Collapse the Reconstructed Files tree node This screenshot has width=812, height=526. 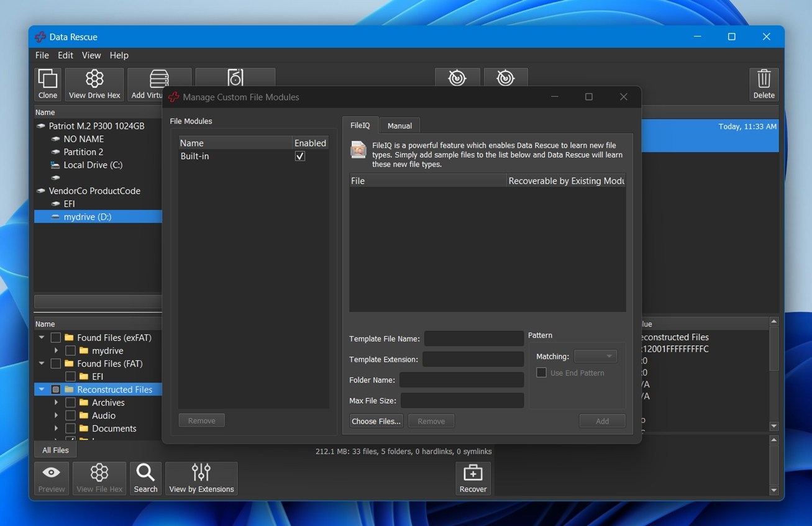[x=42, y=390]
